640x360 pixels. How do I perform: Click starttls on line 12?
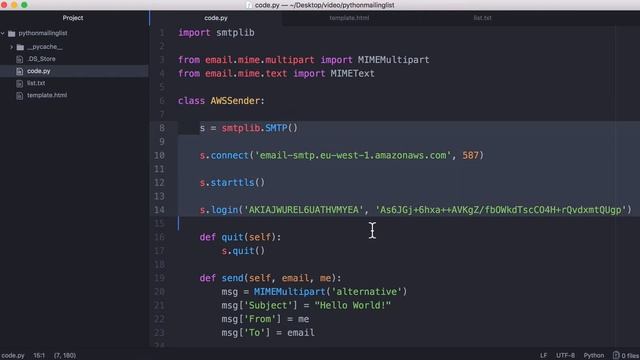[x=232, y=182]
